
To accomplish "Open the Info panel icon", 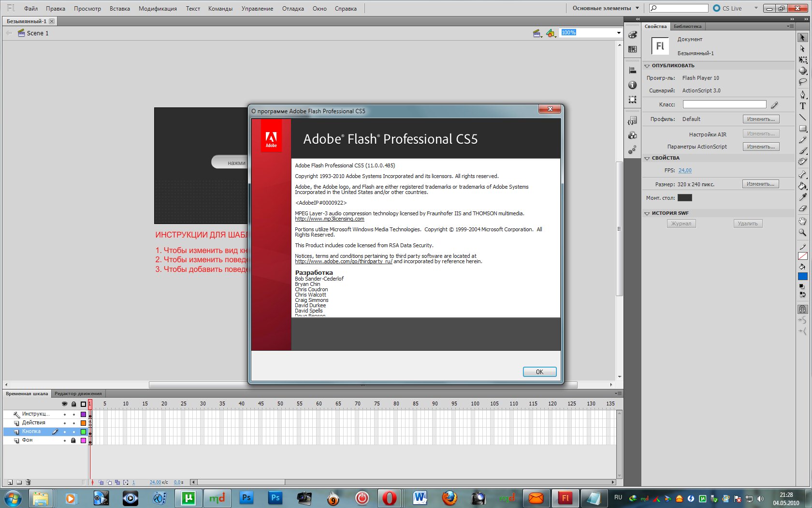I will [632, 85].
